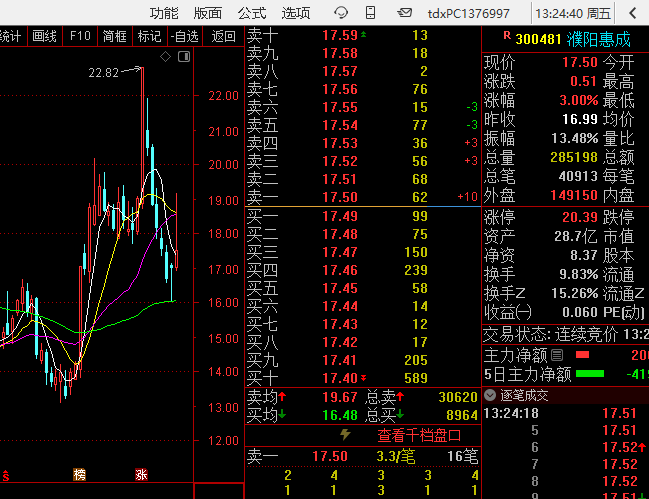
Task: Click the 返回 button
Action: (224, 36)
